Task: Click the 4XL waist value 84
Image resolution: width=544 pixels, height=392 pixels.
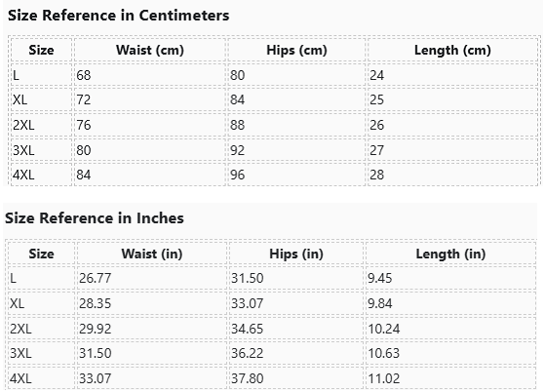Action: click(84, 175)
